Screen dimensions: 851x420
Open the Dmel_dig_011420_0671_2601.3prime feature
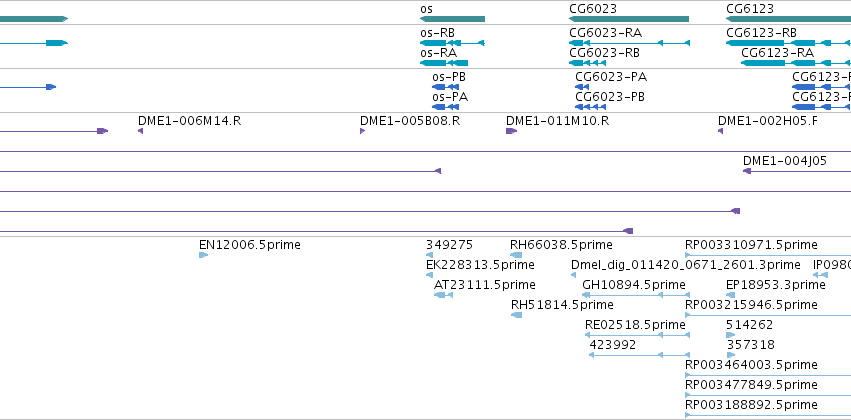point(574,275)
